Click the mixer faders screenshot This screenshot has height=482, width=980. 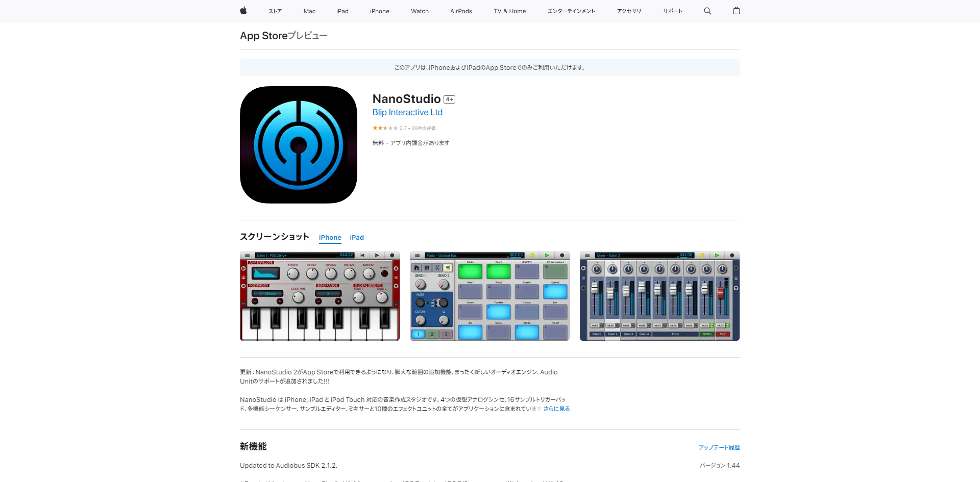(x=659, y=296)
